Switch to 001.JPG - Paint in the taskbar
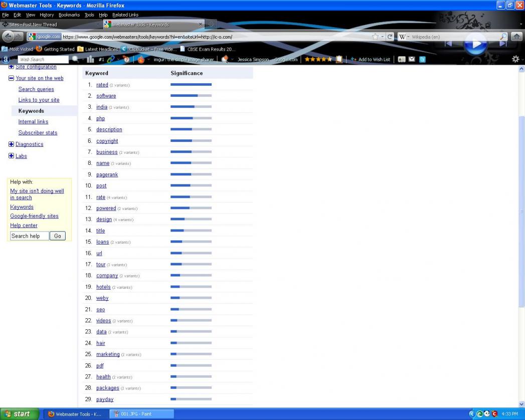525x420 pixels. pyautogui.click(x=141, y=414)
